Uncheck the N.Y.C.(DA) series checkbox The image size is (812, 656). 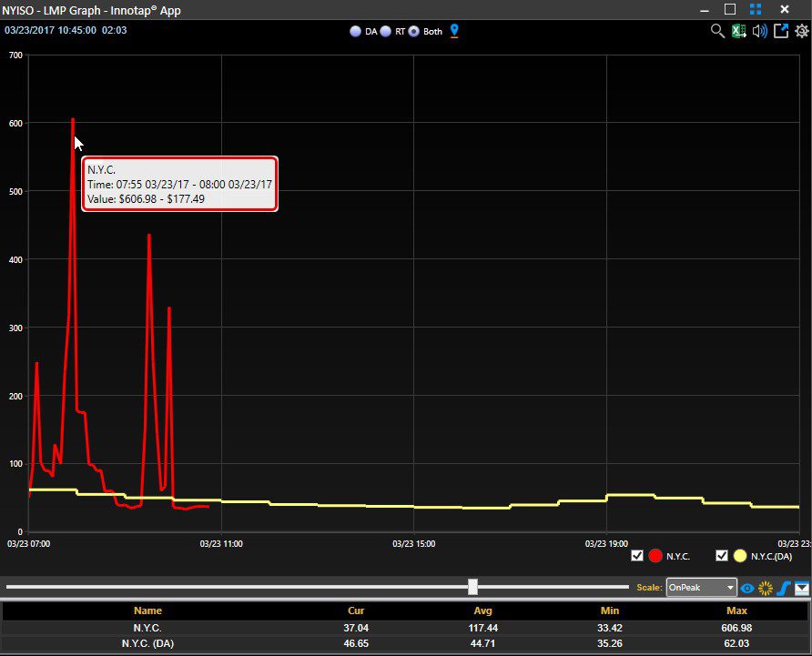(721, 556)
